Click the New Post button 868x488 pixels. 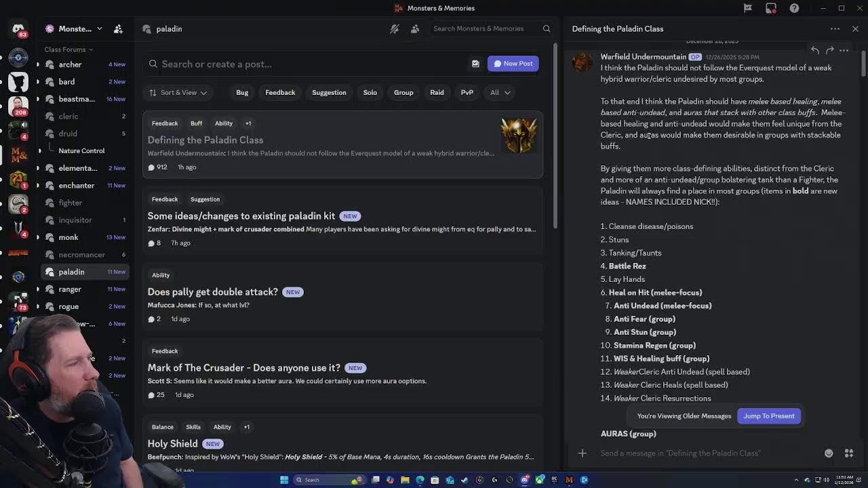513,64
